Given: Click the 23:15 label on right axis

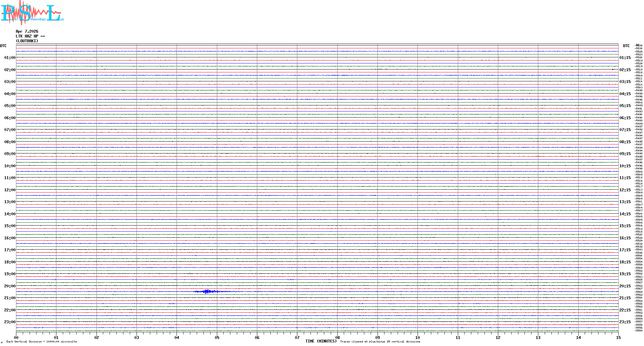Looking at the screenshot, I should [x=625, y=322].
